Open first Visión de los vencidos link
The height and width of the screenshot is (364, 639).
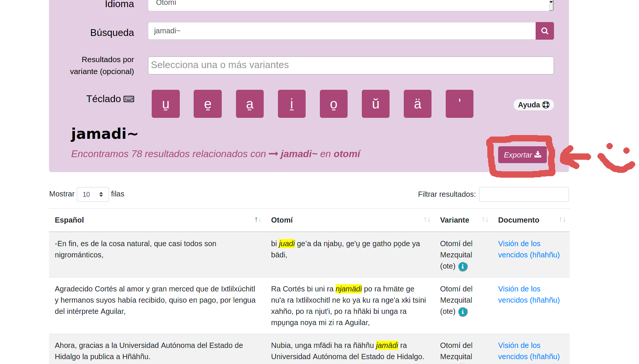point(529,249)
